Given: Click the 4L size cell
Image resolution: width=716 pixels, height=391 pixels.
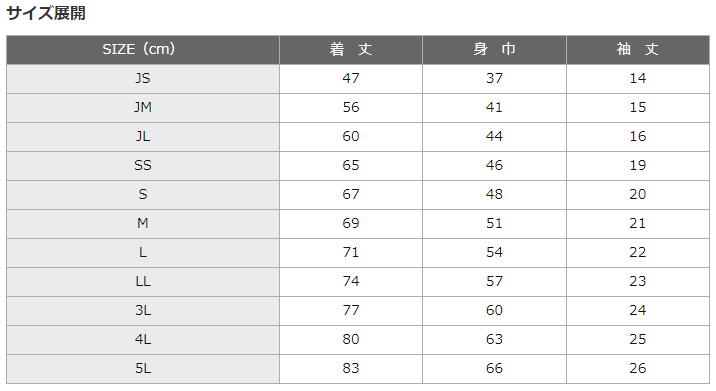Looking at the screenshot, I should pos(143,340).
